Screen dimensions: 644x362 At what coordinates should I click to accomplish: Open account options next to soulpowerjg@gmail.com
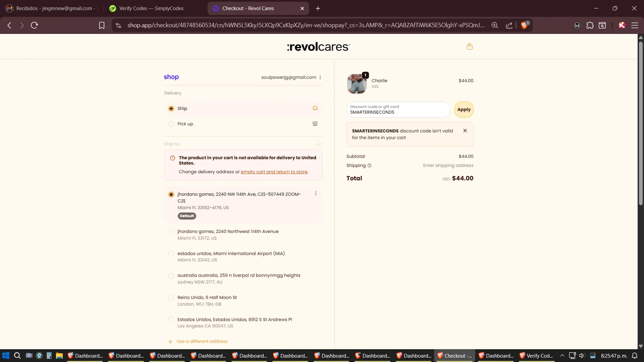pos(320,77)
